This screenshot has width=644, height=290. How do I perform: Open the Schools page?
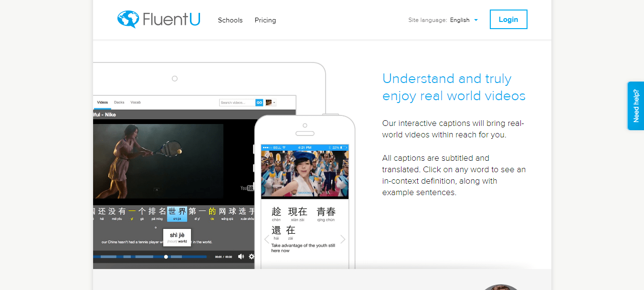tap(230, 20)
